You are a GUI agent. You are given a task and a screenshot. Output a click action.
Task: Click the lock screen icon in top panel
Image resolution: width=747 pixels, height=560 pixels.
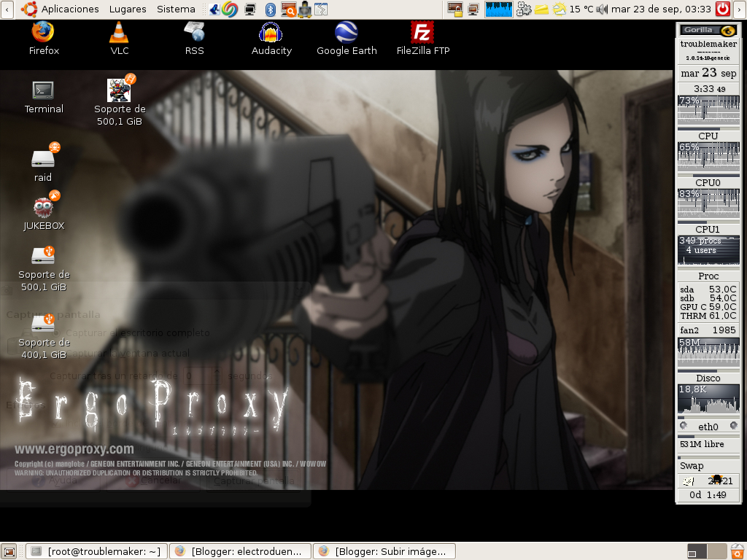455,9
